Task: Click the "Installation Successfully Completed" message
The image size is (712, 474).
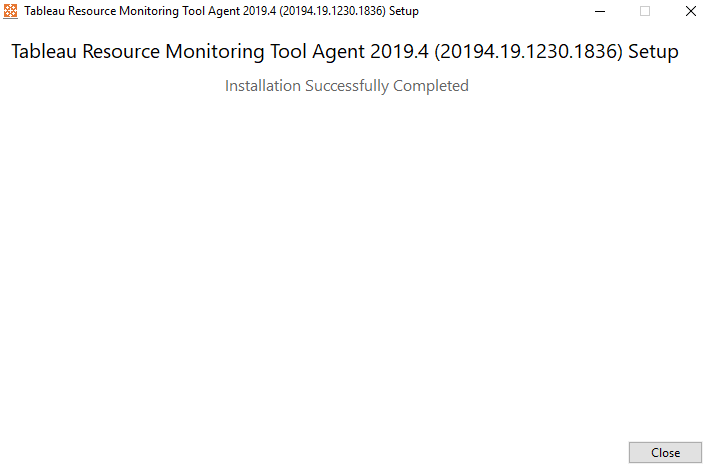Action: pos(347,86)
